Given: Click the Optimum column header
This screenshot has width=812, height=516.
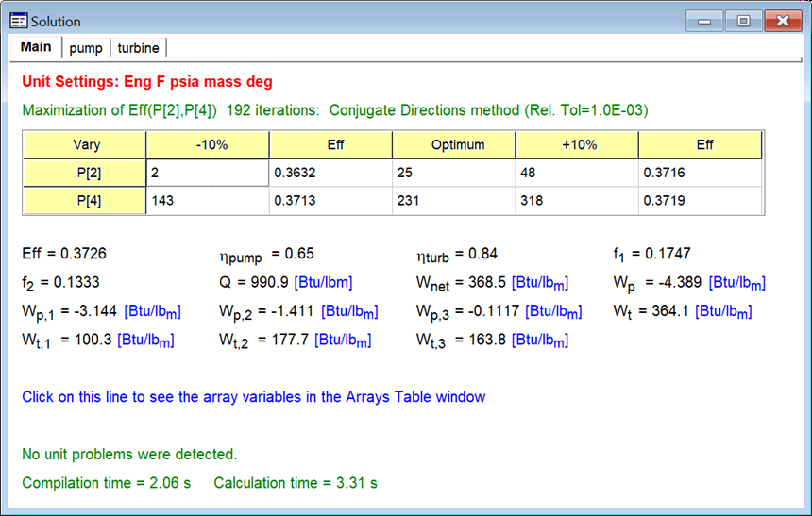Looking at the screenshot, I should (453, 145).
